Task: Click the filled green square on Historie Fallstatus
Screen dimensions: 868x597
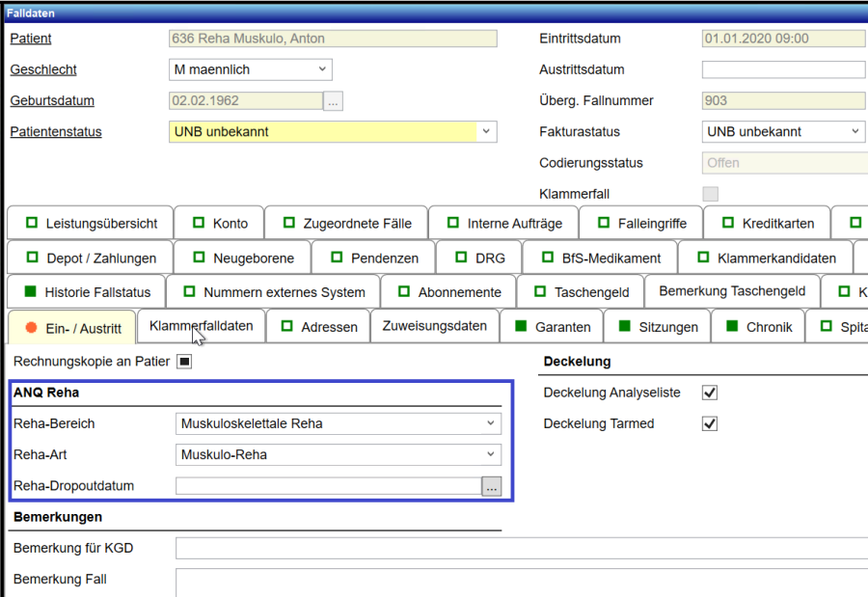Action: pyautogui.click(x=29, y=292)
